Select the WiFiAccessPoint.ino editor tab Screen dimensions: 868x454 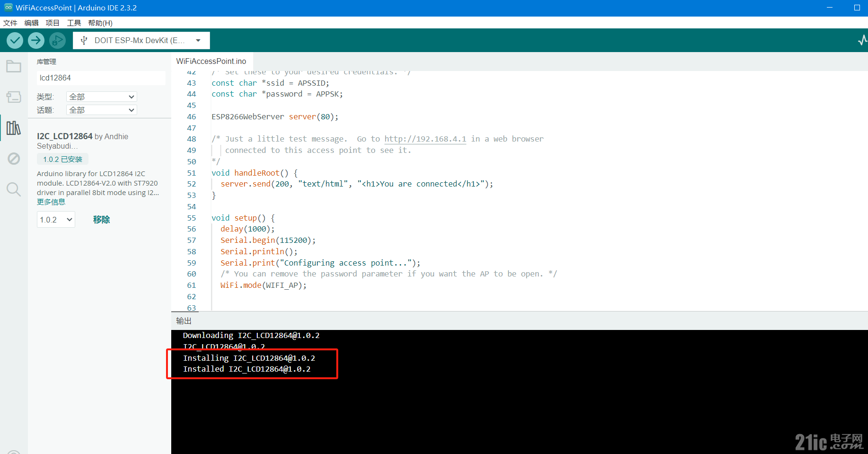[x=211, y=61]
